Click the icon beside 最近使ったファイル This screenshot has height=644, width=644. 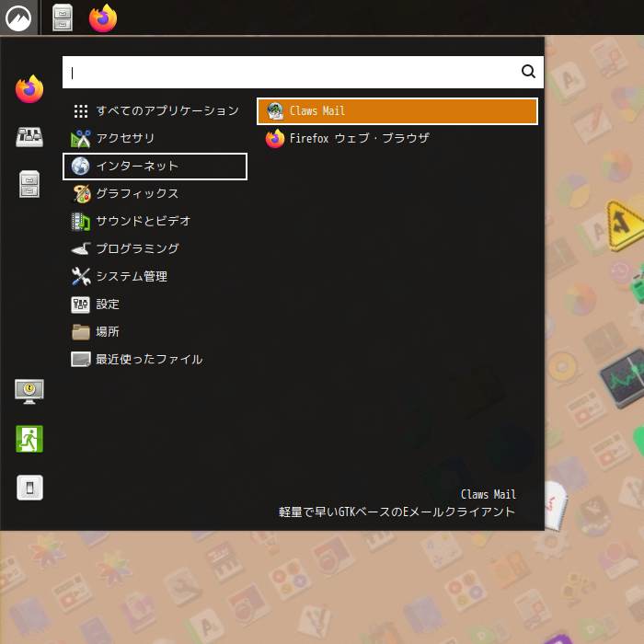click(x=81, y=360)
